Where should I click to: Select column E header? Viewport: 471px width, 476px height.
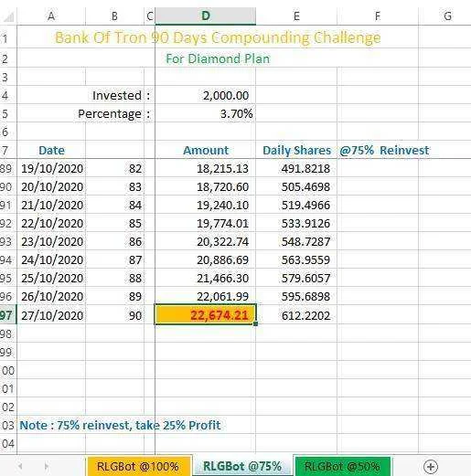[296, 16]
